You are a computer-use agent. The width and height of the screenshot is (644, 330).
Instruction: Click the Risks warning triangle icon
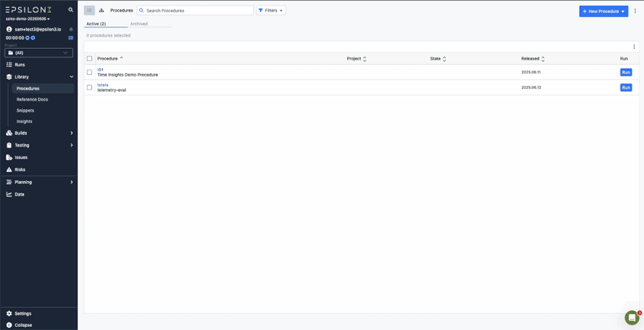coord(9,170)
